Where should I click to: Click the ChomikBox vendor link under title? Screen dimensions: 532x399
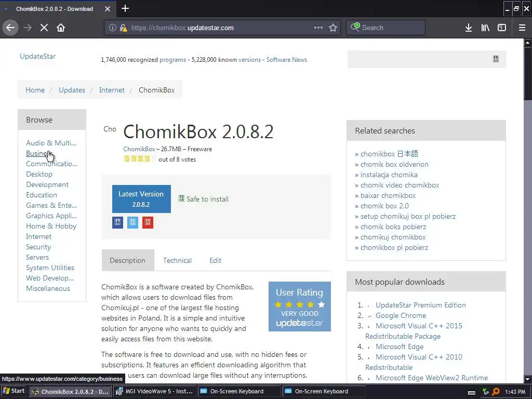tap(139, 149)
